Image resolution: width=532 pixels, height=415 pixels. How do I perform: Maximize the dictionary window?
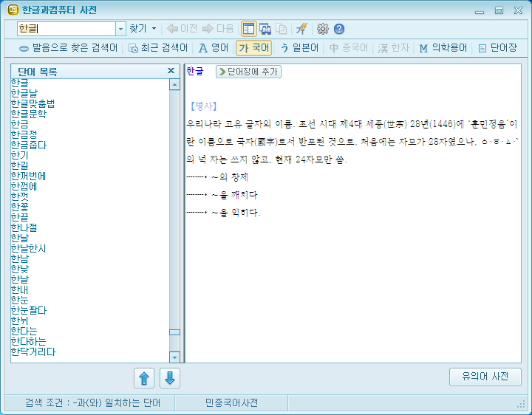coord(499,10)
